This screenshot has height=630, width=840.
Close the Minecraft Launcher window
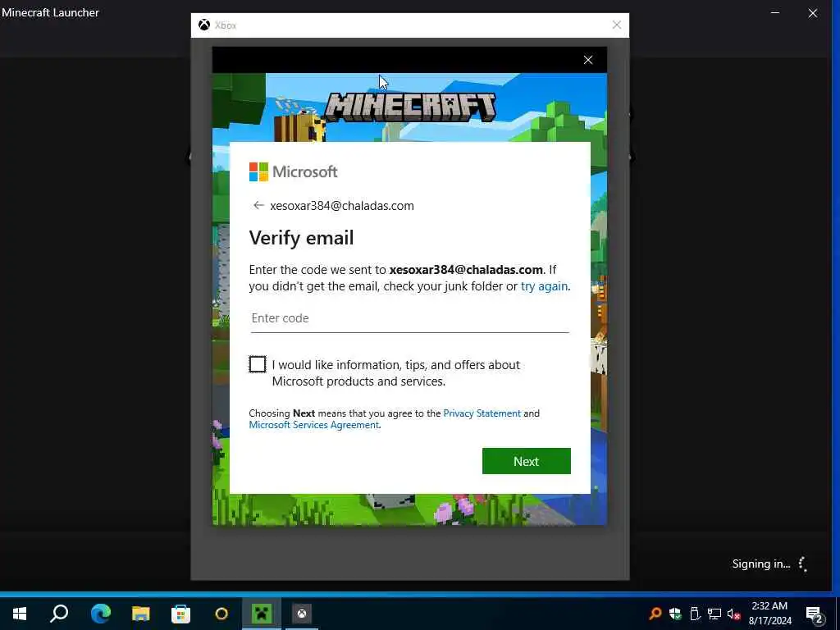point(813,13)
